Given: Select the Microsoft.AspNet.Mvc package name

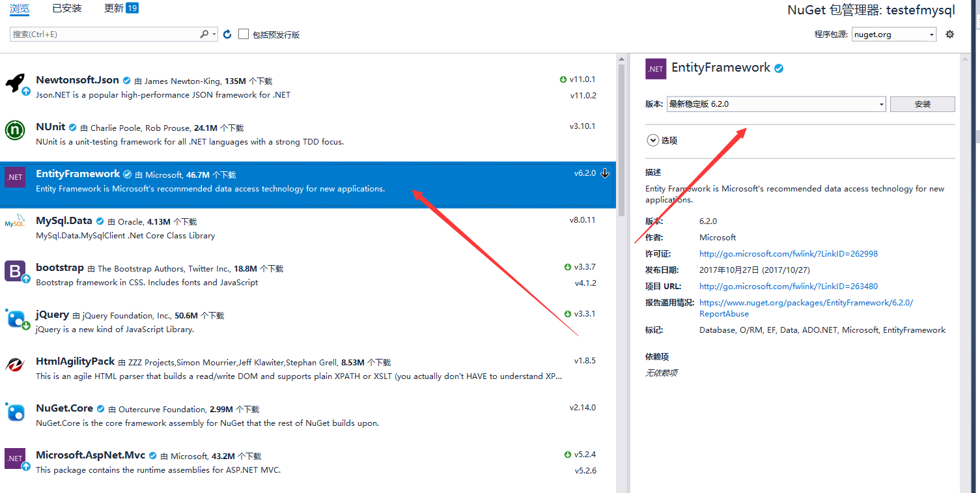Looking at the screenshot, I should pyautogui.click(x=91, y=455).
